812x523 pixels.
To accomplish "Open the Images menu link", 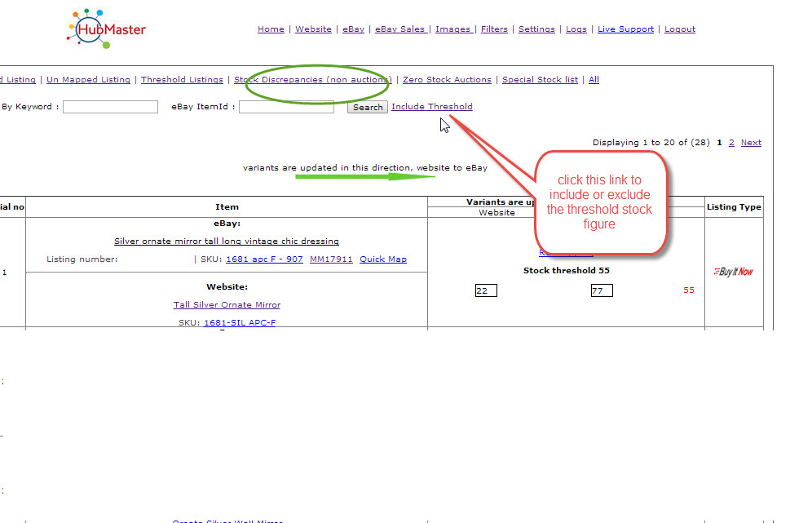I will [x=452, y=29].
